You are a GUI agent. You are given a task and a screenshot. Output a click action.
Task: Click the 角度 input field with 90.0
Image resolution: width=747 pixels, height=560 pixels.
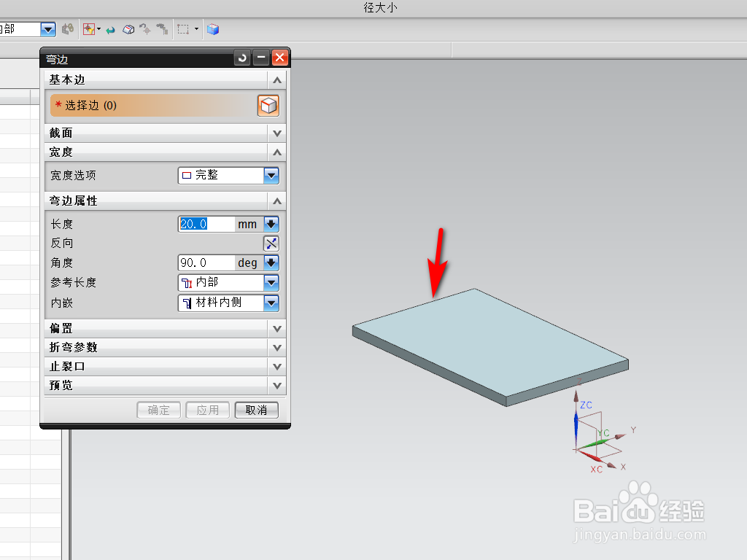pyautogui.click(x=206, y=262)
